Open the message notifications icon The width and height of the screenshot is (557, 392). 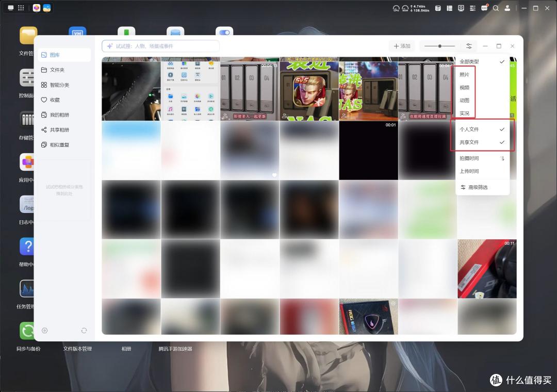(x=484, y=8)
